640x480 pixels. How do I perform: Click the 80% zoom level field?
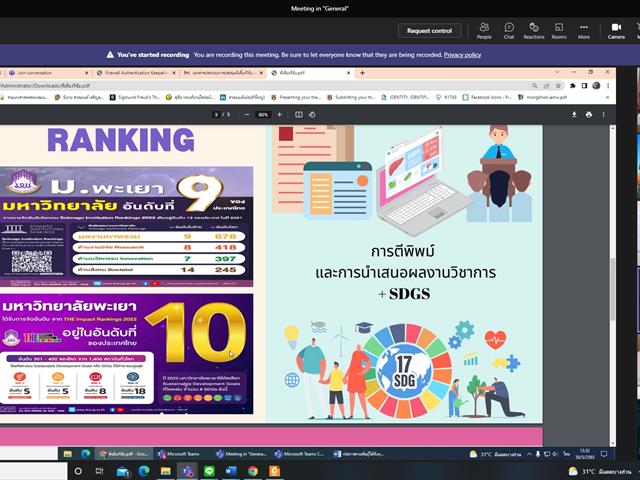(263, 115)
